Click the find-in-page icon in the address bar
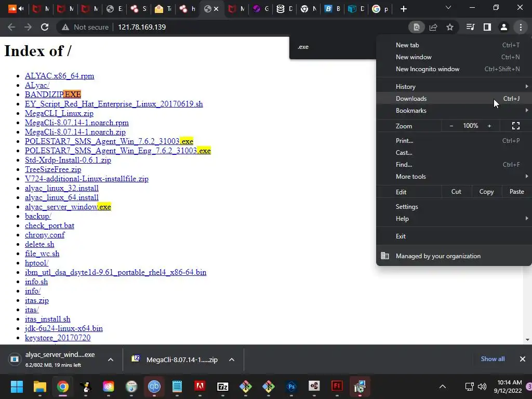Screen dimensions: 532x399 coord(416,27)
